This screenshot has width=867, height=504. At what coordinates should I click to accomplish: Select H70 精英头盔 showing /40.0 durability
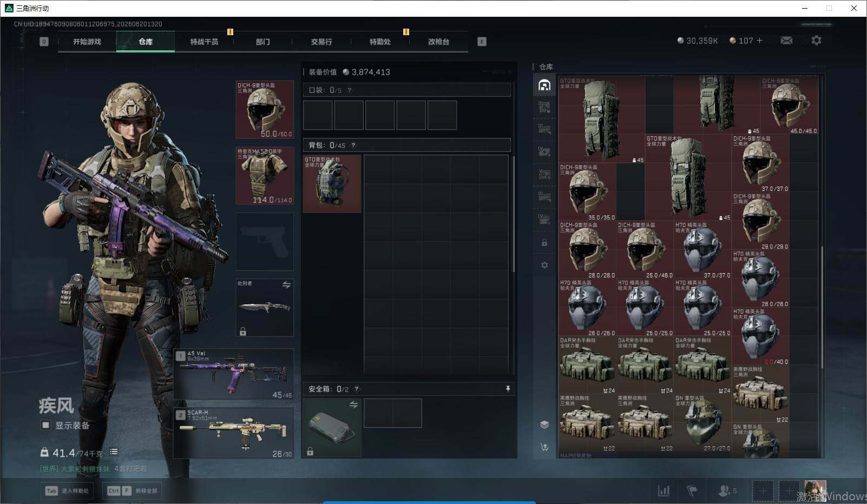tap(760, 336)
